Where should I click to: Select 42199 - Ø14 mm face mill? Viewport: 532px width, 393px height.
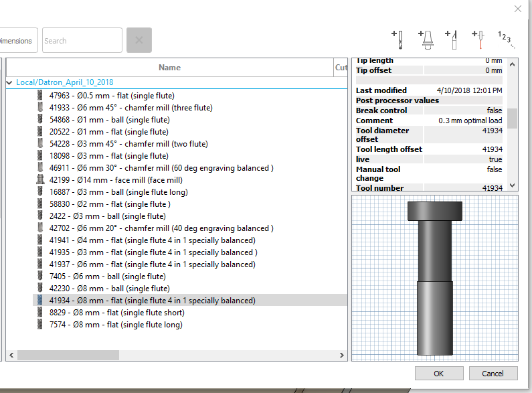[116, 180]
